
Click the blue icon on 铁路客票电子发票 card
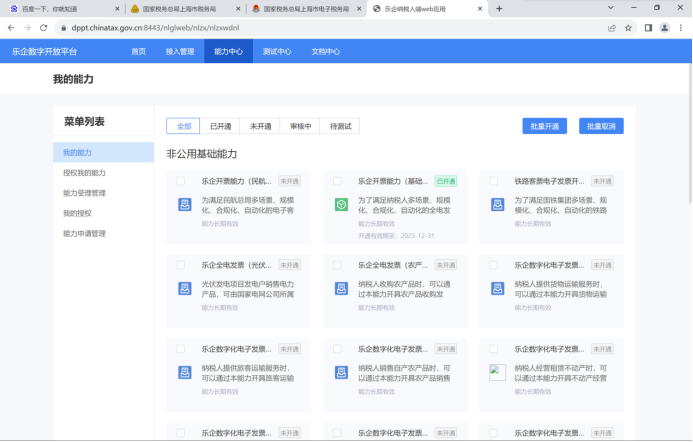497,205
